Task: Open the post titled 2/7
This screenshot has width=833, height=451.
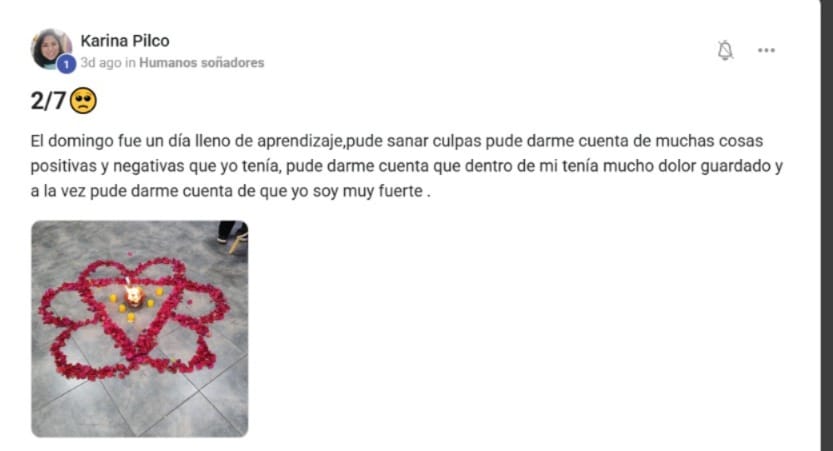Action: (48, 101)
